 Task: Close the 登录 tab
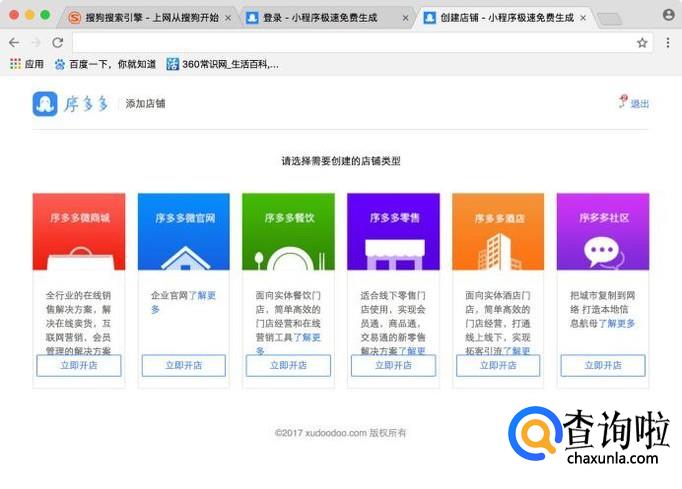(x=405, y=18)
